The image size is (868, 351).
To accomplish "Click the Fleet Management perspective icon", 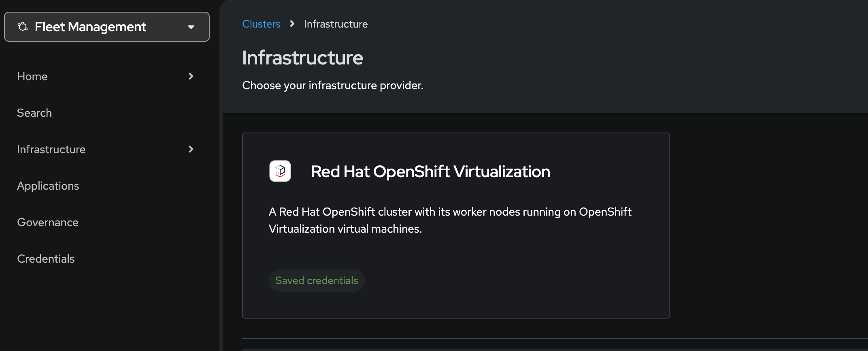I will coord(23,27).
